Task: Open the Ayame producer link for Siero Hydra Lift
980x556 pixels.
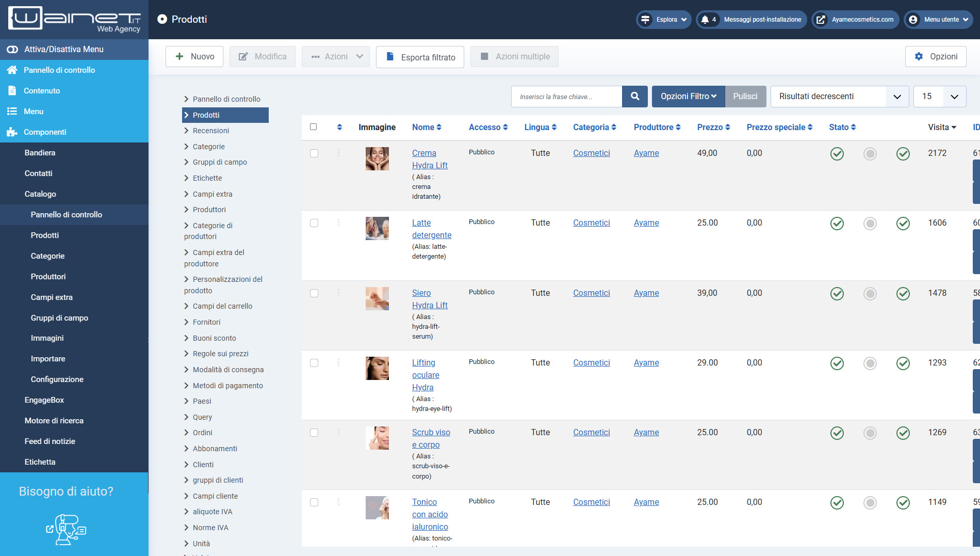Action: click(x=646, y=293)
